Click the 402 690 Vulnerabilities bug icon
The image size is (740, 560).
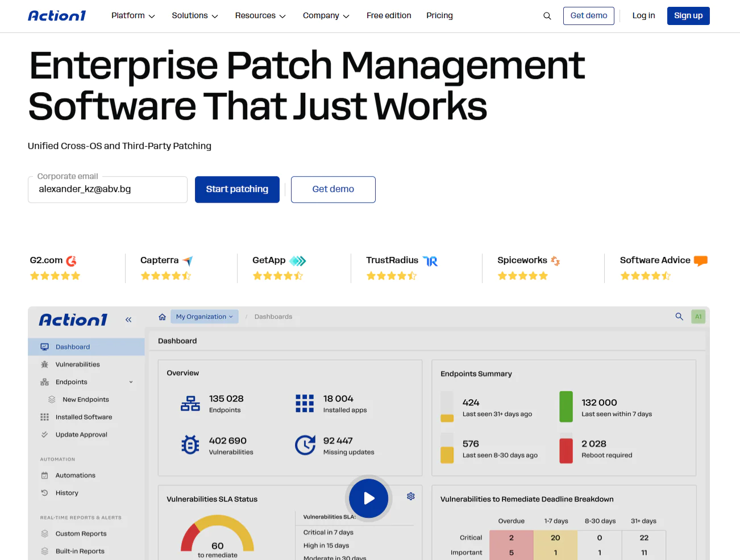pyautogui.click(x=190, y=445)
